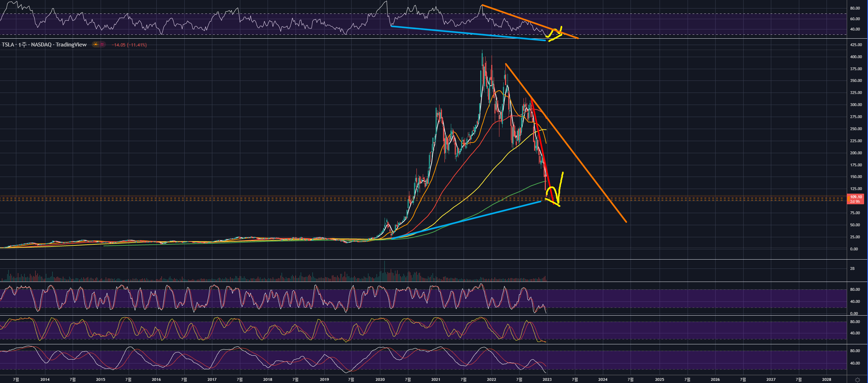Click the orange sun market-status icon
Image resolution: width=868 pixels, height=383 pixels.
(x=96, y=44)
